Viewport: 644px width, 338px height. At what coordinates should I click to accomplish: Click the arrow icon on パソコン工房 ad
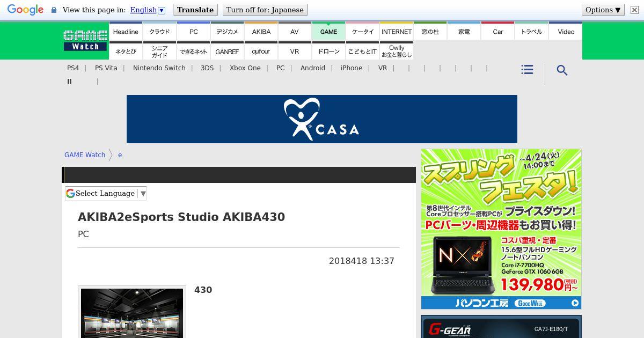point(575,303)
